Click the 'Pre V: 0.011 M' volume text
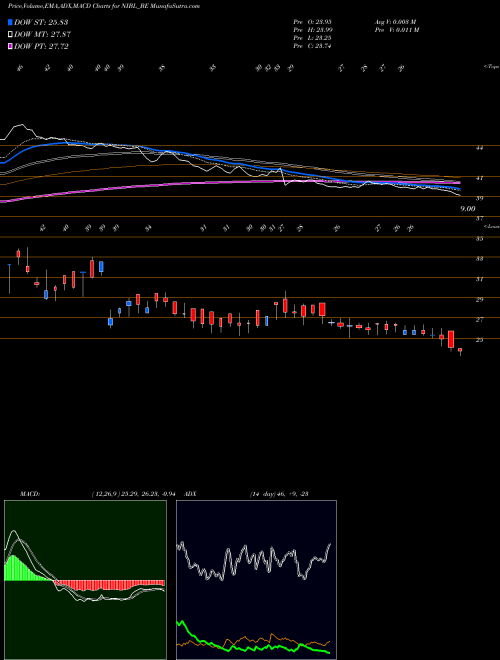Screen dimensions: 500x660 pyautogui.click(x=396, y=30)
